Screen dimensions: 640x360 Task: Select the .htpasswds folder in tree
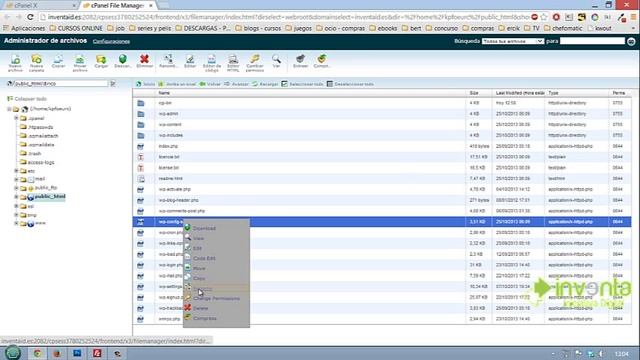pos(40,127)
